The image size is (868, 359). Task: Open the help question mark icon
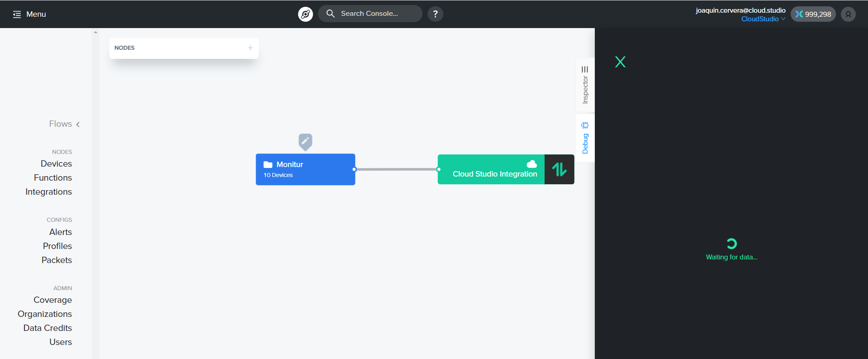[x=435, y=14]
